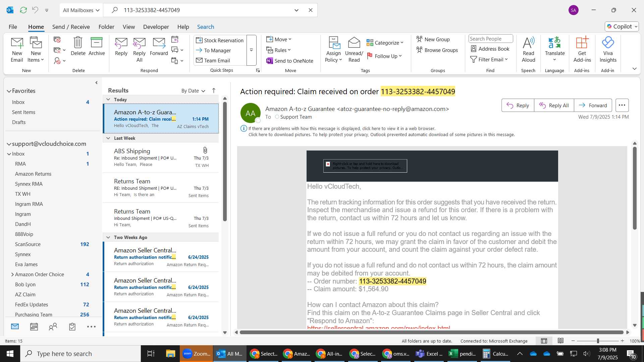Screen dimensions: 644x362
Task: Click the ribbon Reply All icon
Action: coord(139,50)
